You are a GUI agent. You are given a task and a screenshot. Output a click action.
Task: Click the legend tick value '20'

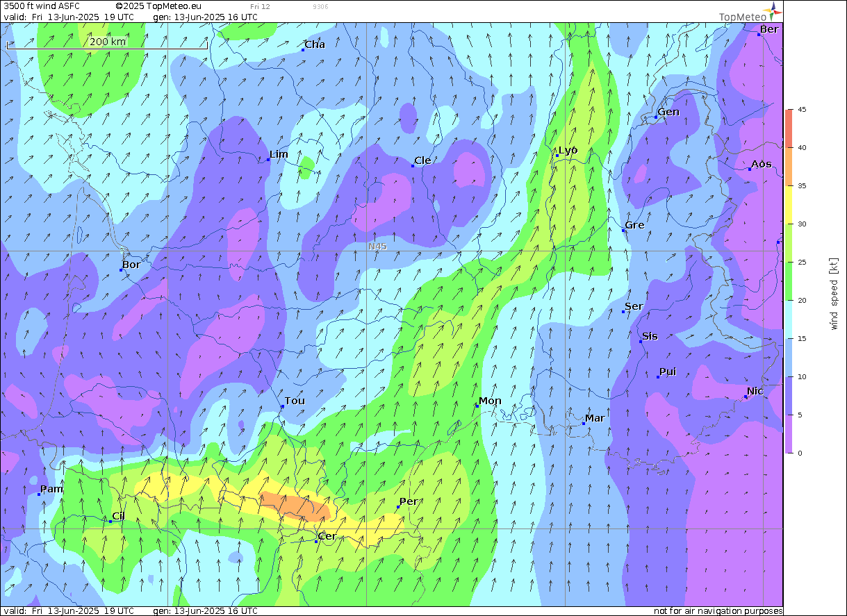(x=802, y=300)
